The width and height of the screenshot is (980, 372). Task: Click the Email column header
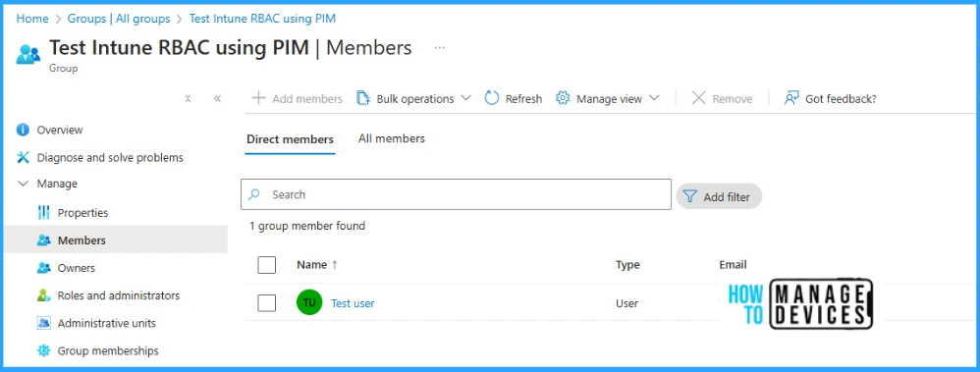tap(734, 264)
